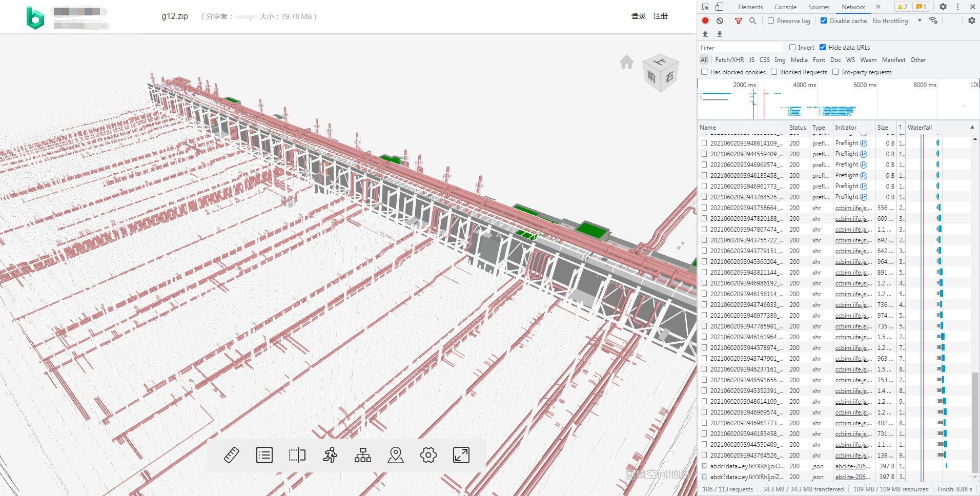The image size is (980, 496).
Task: Open the map location tool
Action: pos(395,455)
